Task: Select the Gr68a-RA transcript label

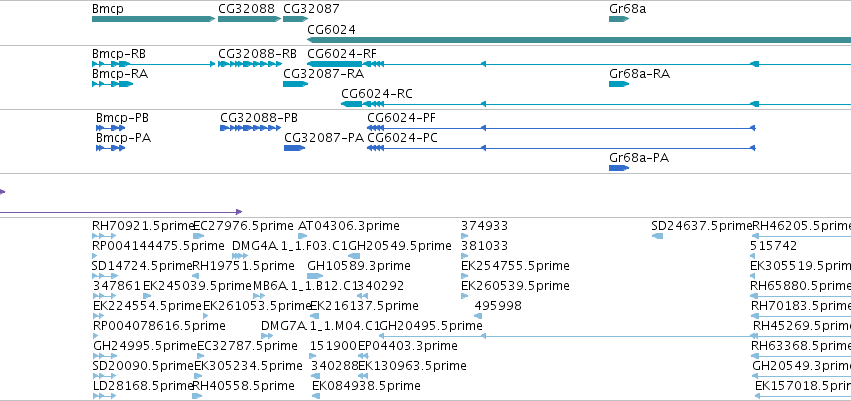Action: click(x=639, y=73)
